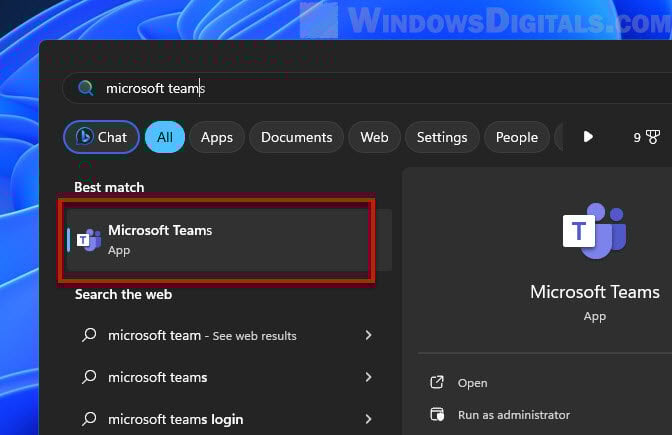Select the All filter tab

tap(165, 137)
